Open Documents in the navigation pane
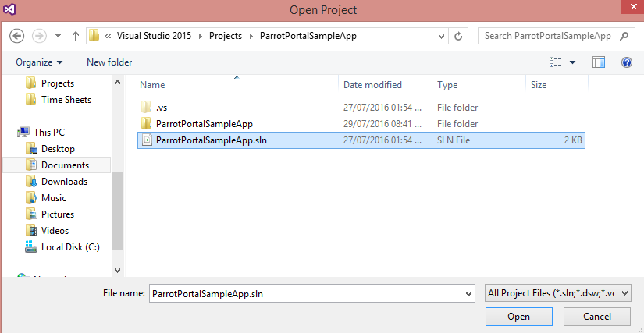This screenshot has height=333, width=644. [57, 165]
